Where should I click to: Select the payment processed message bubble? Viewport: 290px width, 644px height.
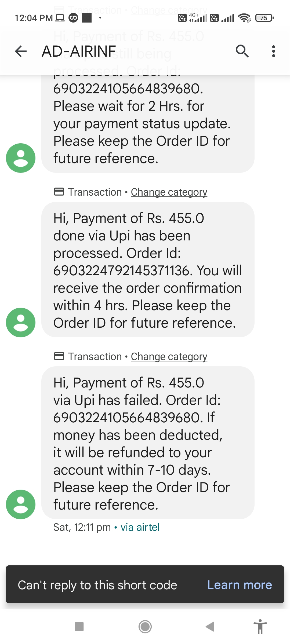148,270
